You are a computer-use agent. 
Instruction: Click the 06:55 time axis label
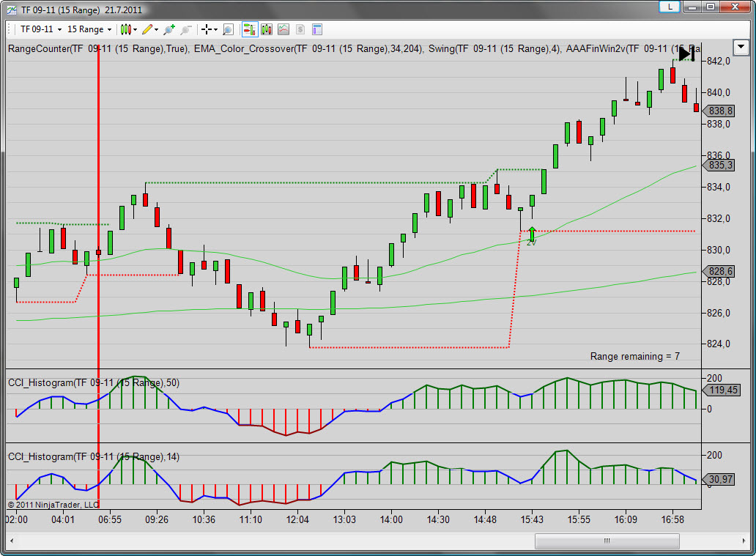tap(110, 520)
